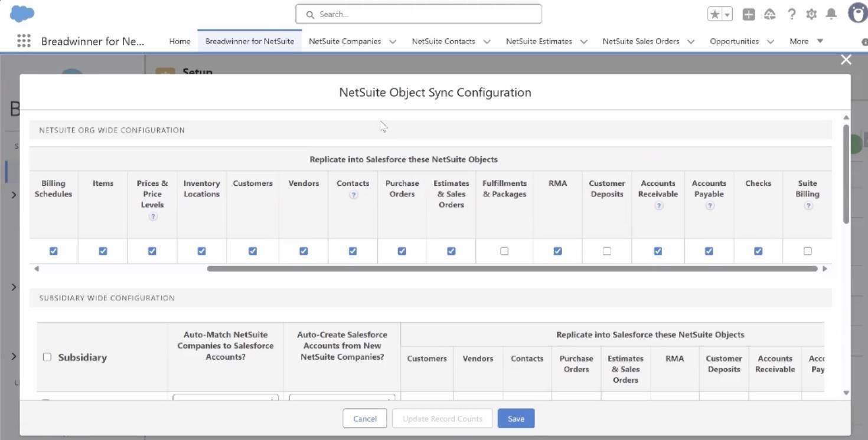The image size is (868, 440).
Task: Open the Setup gear icon
Action: click(x=811, y=14)
